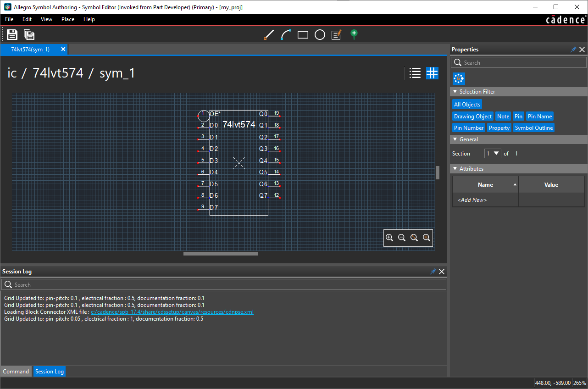Click the zoom fit icon

tap(414, 238)
